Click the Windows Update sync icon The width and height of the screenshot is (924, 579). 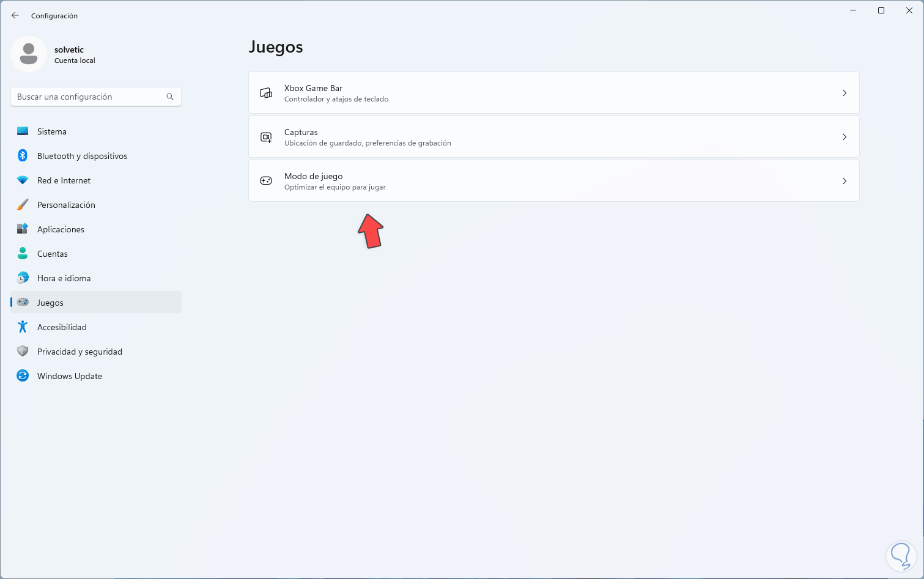tap(23, 376)
